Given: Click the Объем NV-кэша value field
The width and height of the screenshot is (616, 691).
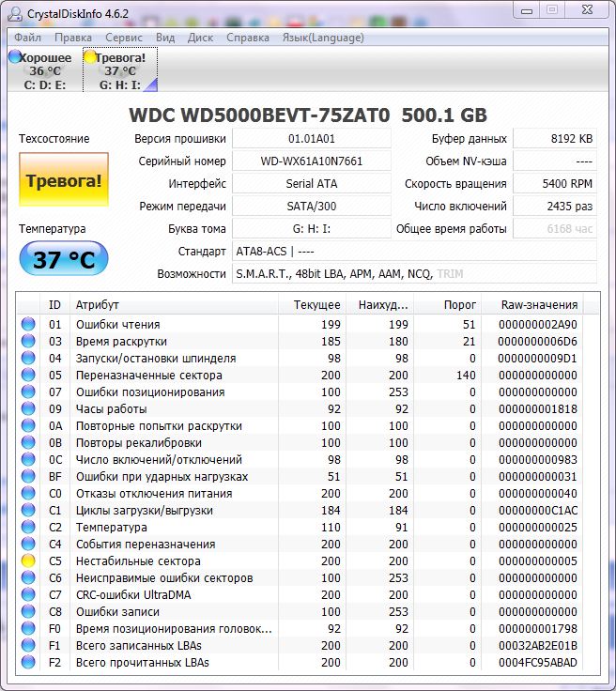Looking at the screenshot, I should tap(555, 161).
